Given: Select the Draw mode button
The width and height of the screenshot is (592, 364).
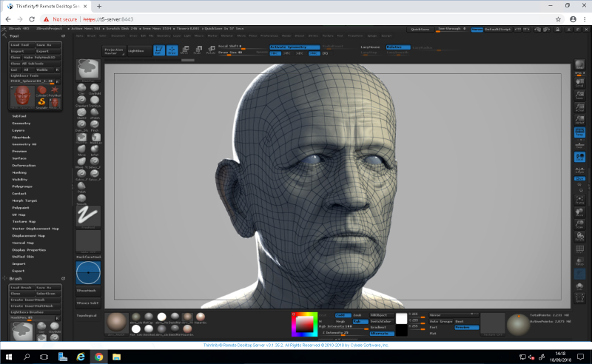Looking at the screenshot, I should (x=172, y=50).
